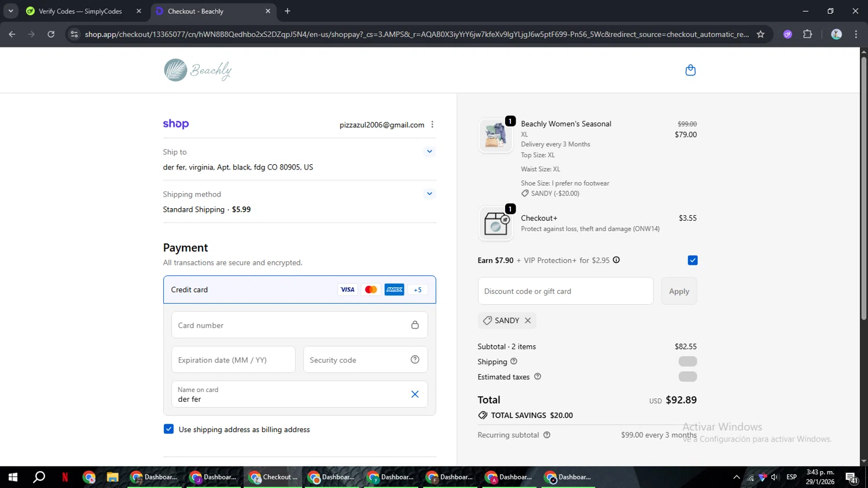This screenshot has height=488, width=868.
Task: Expand the Ship to section
Action: (x=429, y=151)
